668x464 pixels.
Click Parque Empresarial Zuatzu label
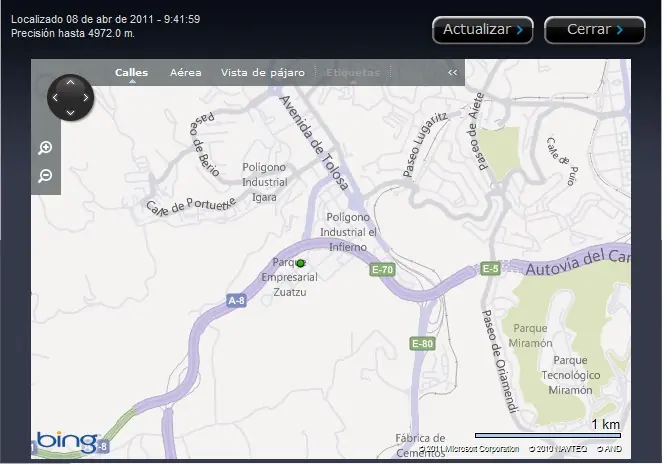point(290,277)
